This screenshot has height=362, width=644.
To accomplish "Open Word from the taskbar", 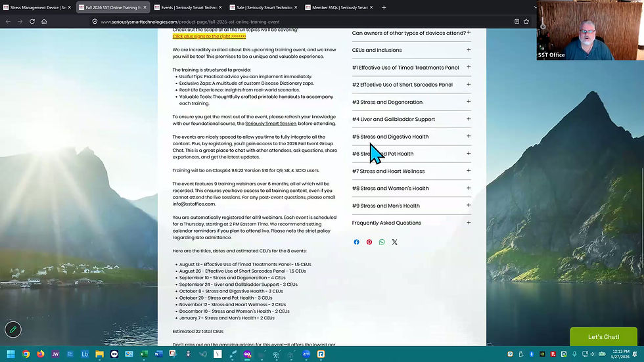I will (158, 354).
